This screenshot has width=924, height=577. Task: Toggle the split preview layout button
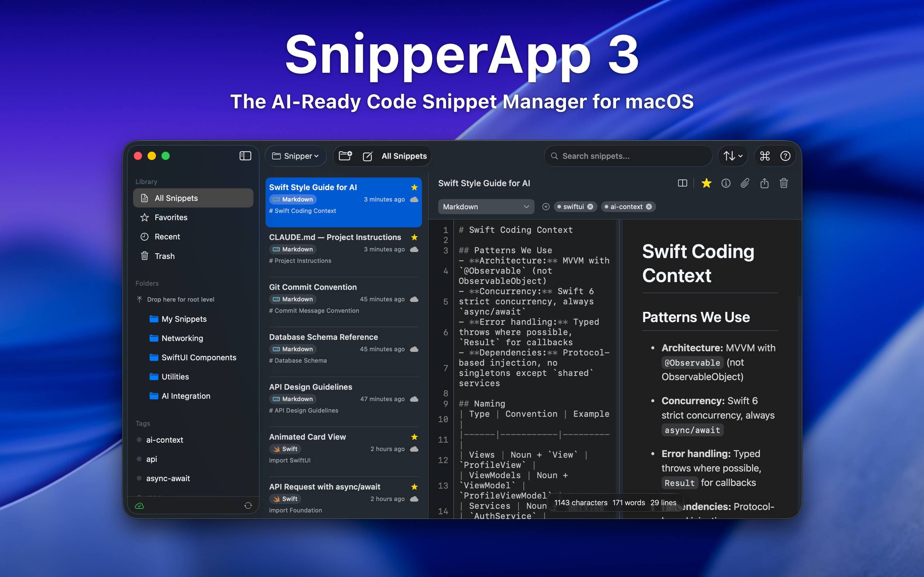[x=682, y=183]
